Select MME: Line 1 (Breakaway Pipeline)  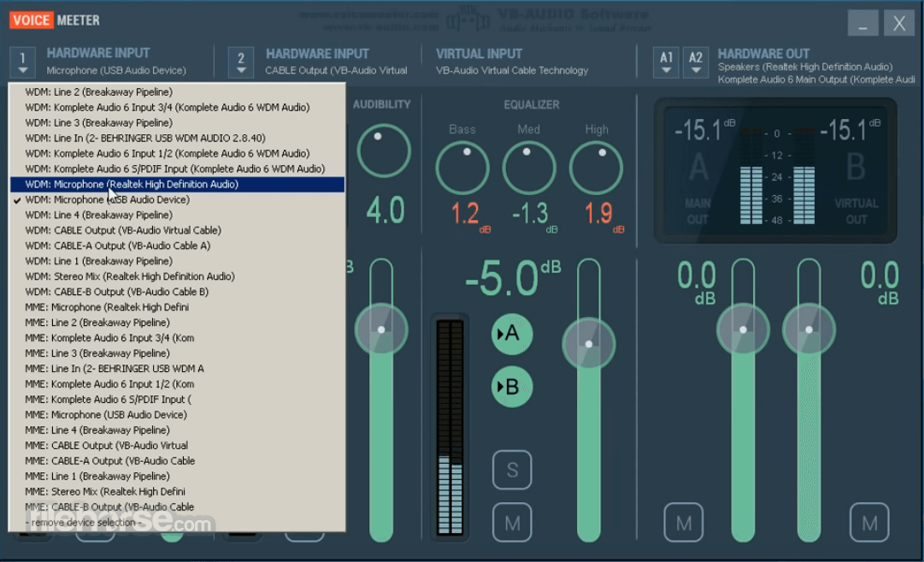click(178, 476)
